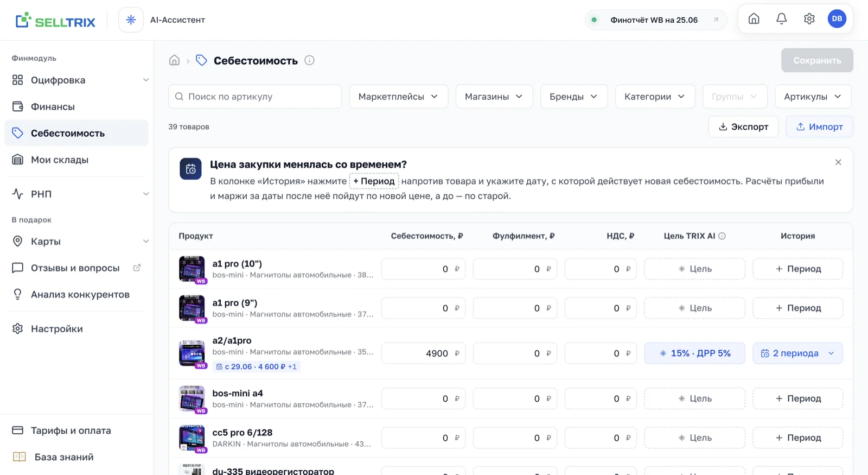
Task: Open 15% · ДРР 5% target for a2/a1pro
Action: [694, 353]
